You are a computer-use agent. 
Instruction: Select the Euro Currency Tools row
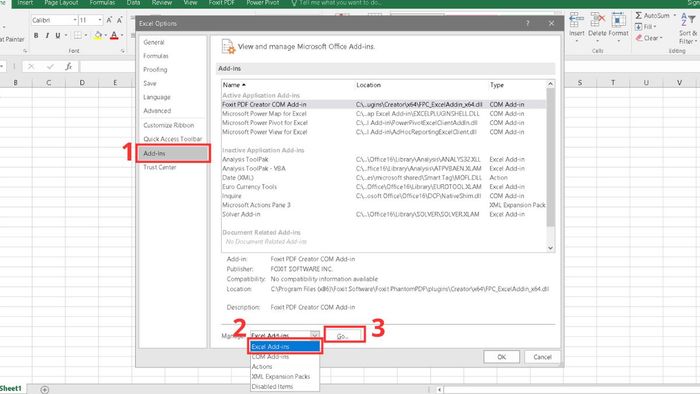pos(383,187)
